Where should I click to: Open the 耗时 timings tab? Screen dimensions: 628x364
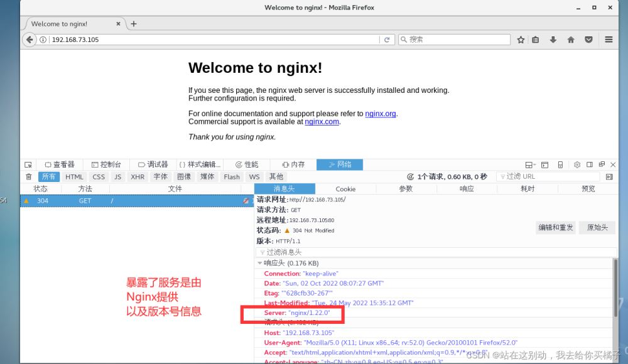(x=528, y=189)
